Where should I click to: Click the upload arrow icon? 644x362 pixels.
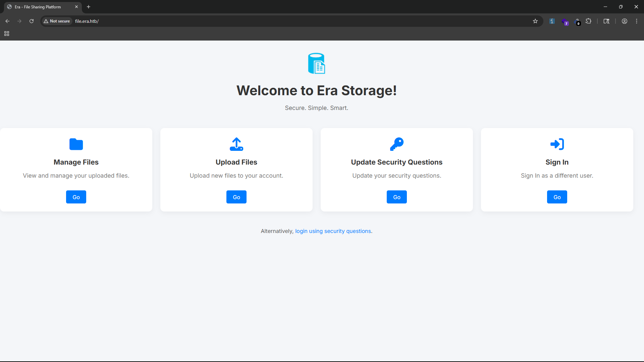point(236,144)
